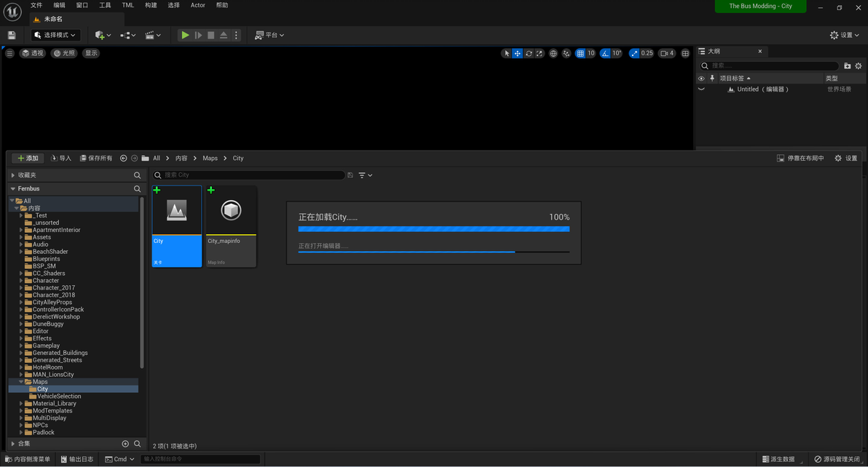This screenshot has height=467, width=868.
Task: Open the cinematics clapperboard dropdown
Action: pyautogui.click(x=153, y=35)
